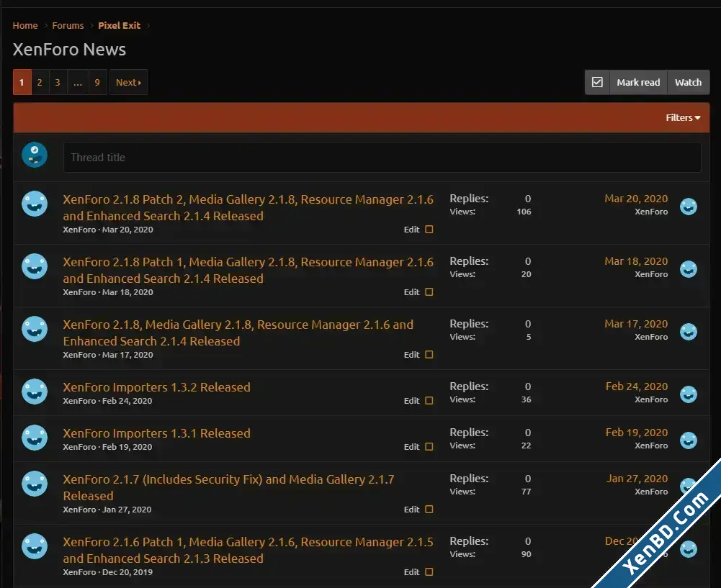
Task: Click XenForo author name under the Importers 1.3.2 title
Action: 79,401
